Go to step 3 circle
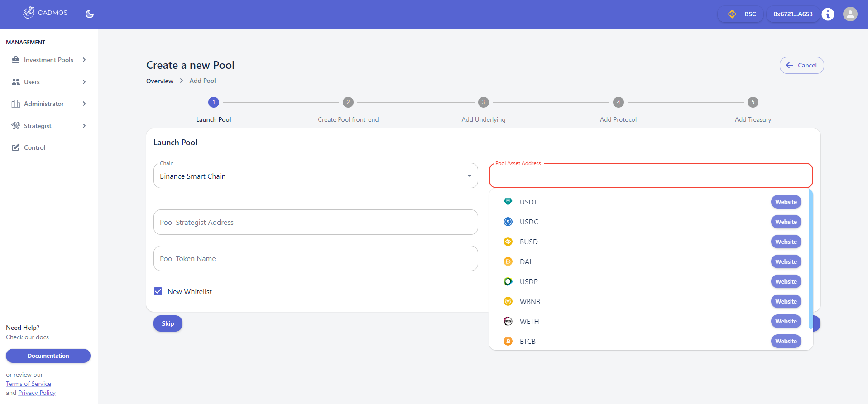Screen dimensions: 868x404 tap(484, 102)
